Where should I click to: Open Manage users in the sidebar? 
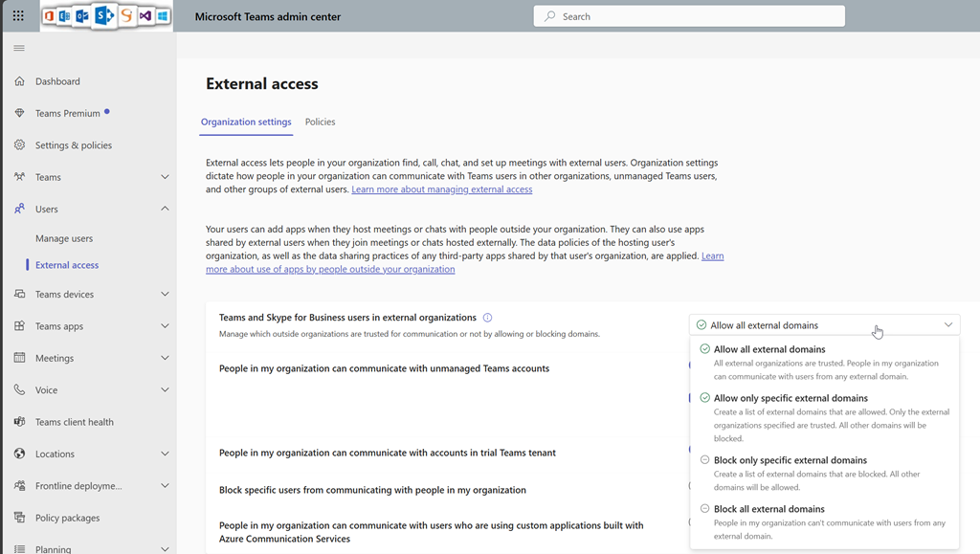pos(64,238)
